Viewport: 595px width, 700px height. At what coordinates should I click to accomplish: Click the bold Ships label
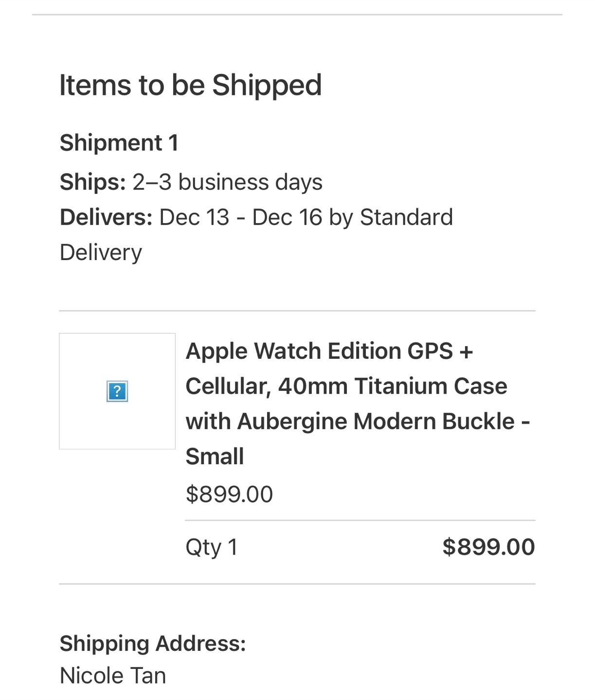93,182
